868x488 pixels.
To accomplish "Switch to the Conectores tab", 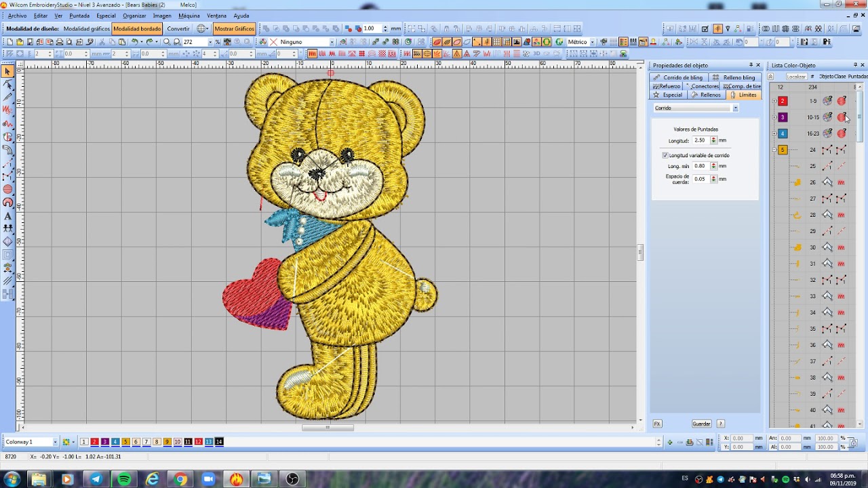I will tap(702, 86).
